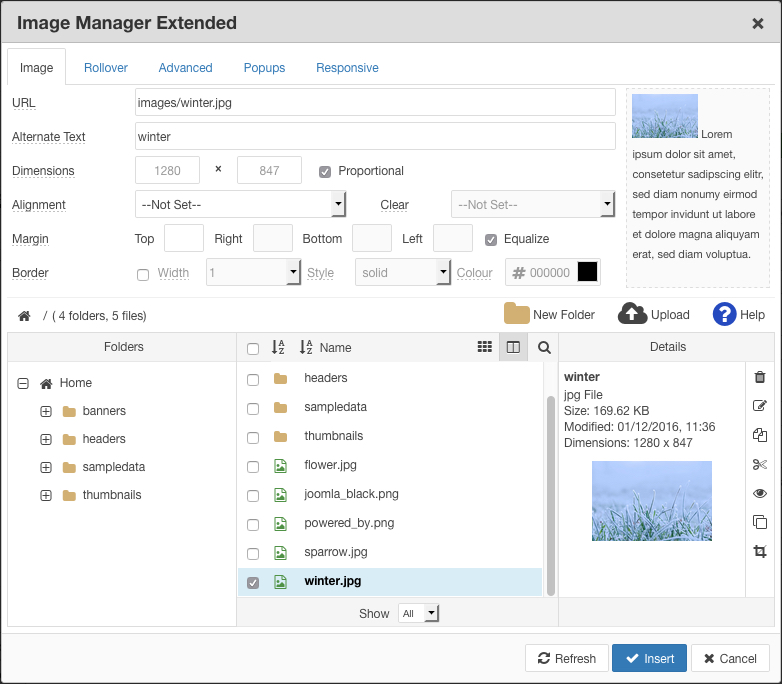Click the crop image edit icon

click(x=760, y=551)
